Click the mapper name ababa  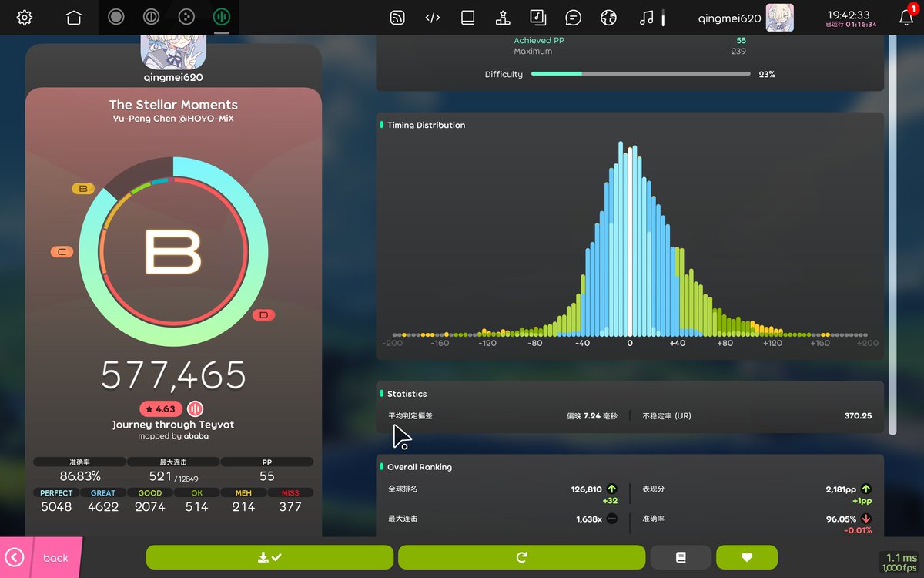(196, 435)
